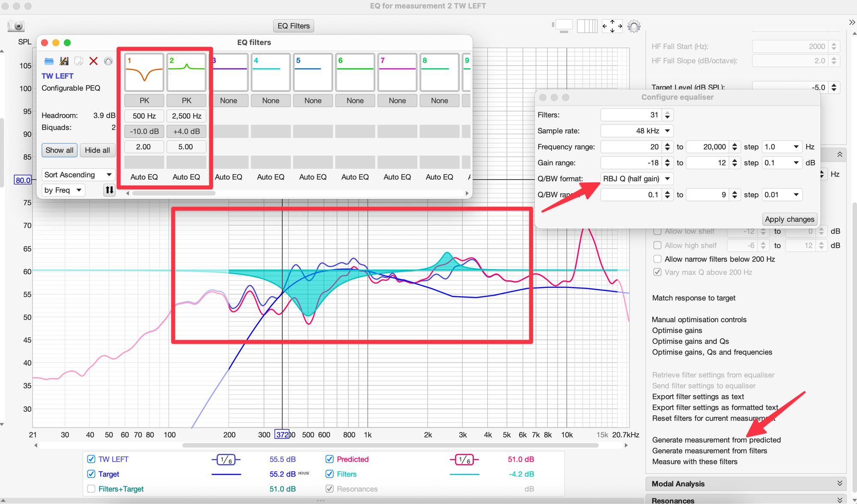Click Optimise gains and Qs
This screenshot has height=504, width=857.
click(690, 341)
